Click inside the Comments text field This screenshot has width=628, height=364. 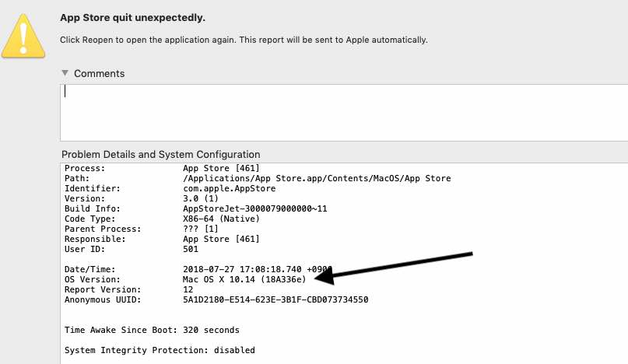[x=342, y=111]
